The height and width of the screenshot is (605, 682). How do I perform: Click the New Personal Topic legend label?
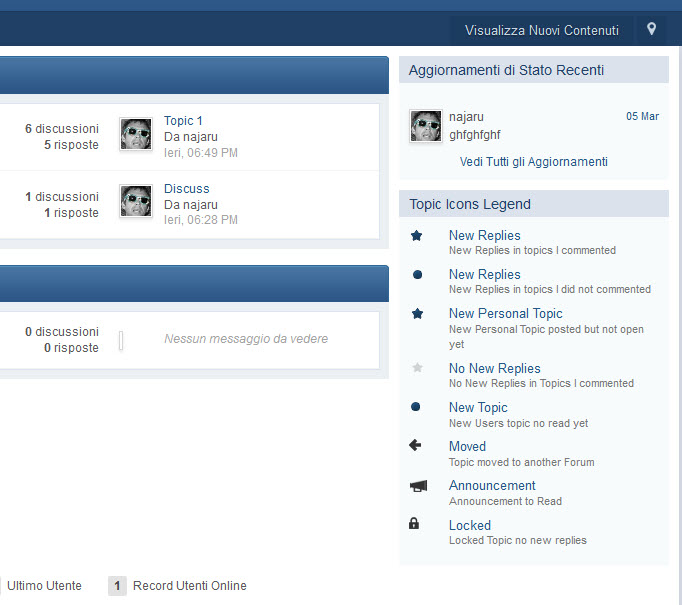coord(505,314)
